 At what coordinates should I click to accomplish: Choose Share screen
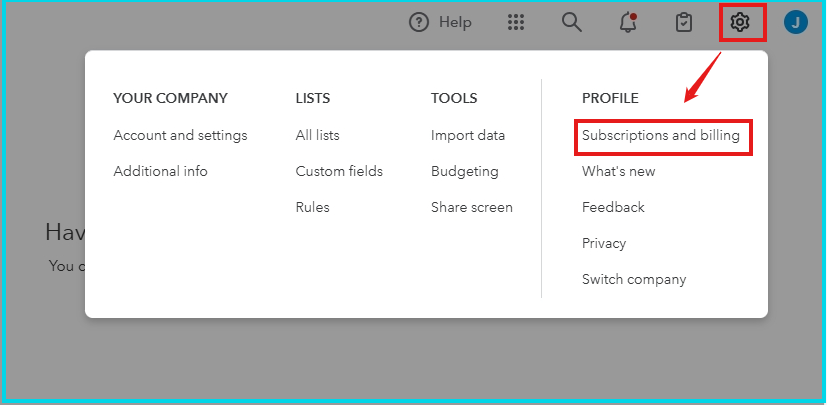coord(472,207)
